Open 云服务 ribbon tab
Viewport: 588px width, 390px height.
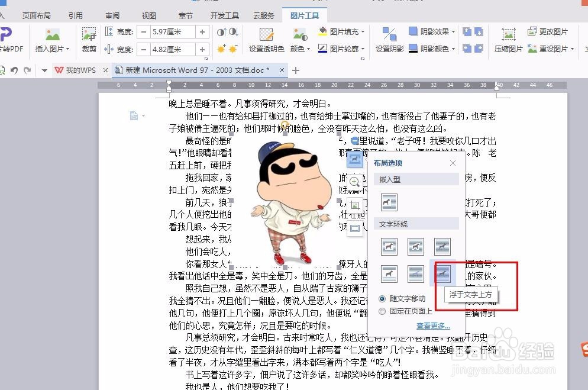264,16
